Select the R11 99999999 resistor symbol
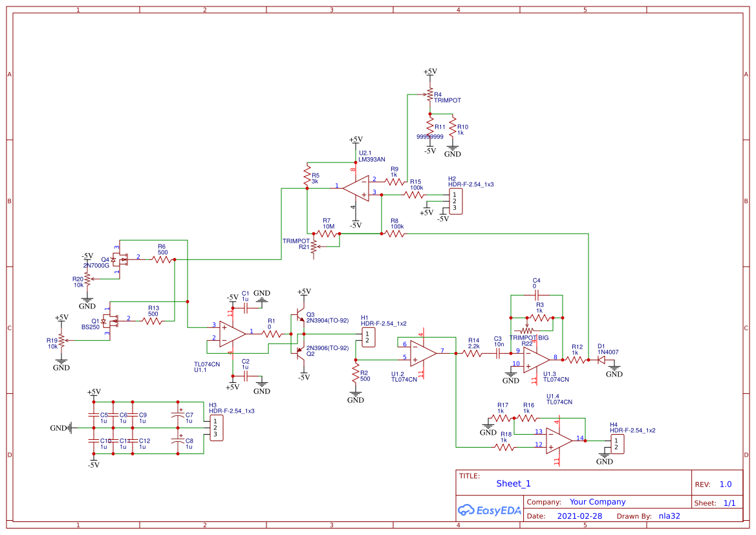This screenshot has width=756, height=535. [429, 128]
